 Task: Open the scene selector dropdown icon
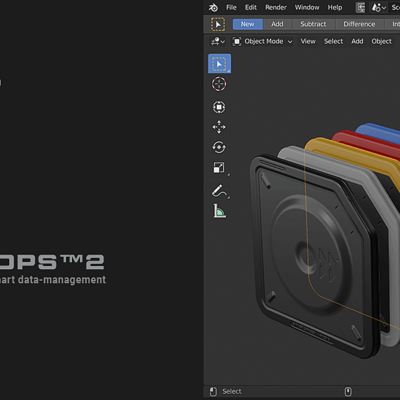click(379, 7)
